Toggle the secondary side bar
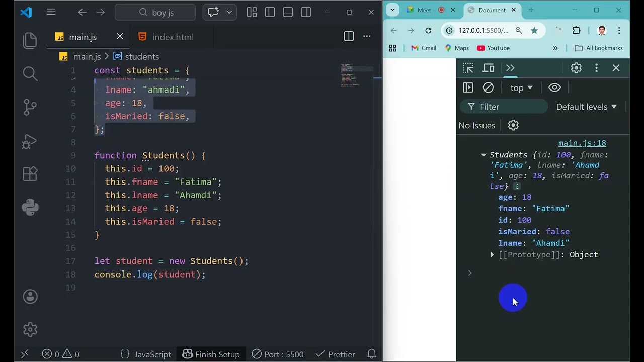This screenshot has height=362, width=644. coord(306,12)
